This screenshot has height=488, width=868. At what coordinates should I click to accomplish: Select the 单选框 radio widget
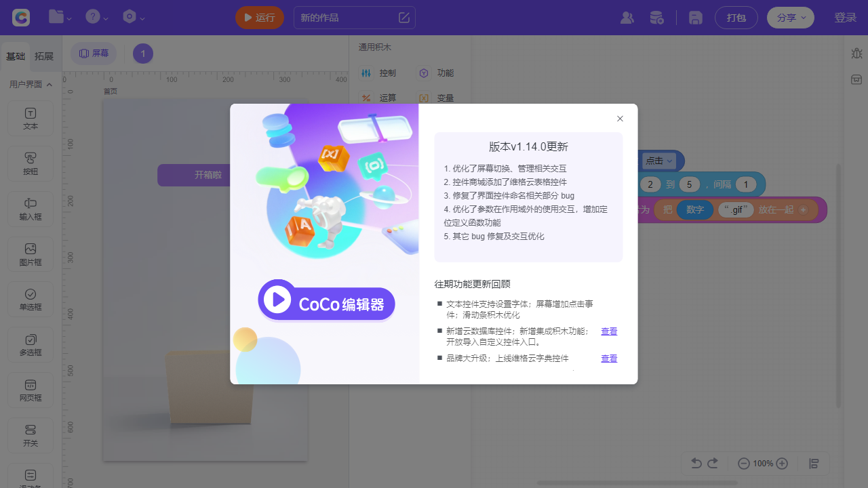31,300
